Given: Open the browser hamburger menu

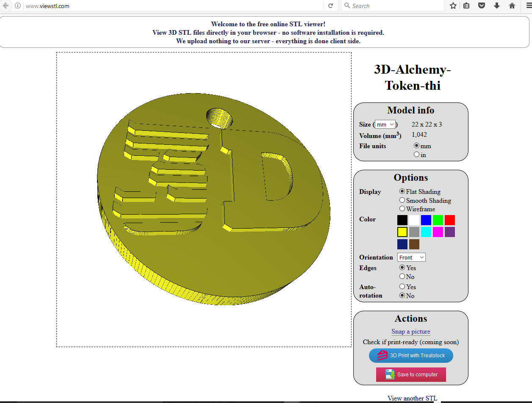Looking at the screenshot, I should (528, 6).
